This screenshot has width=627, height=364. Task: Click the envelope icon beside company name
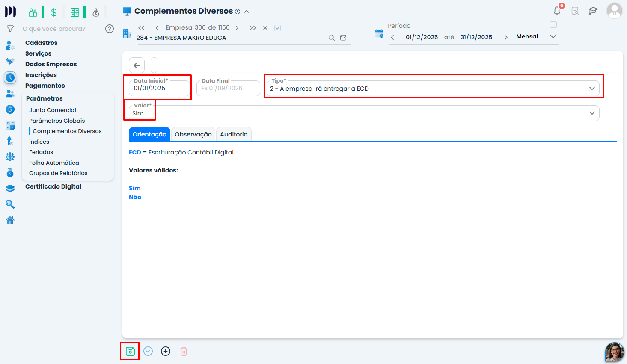343,38
